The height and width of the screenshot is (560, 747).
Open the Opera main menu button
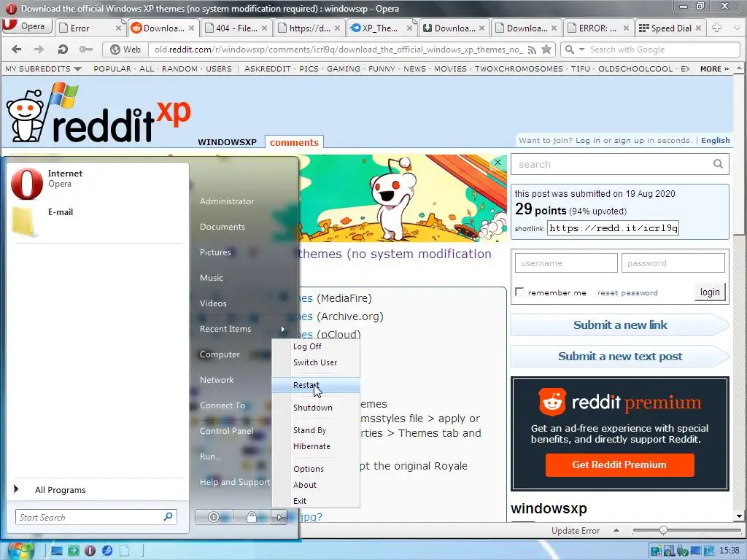(x=26, y=26)
